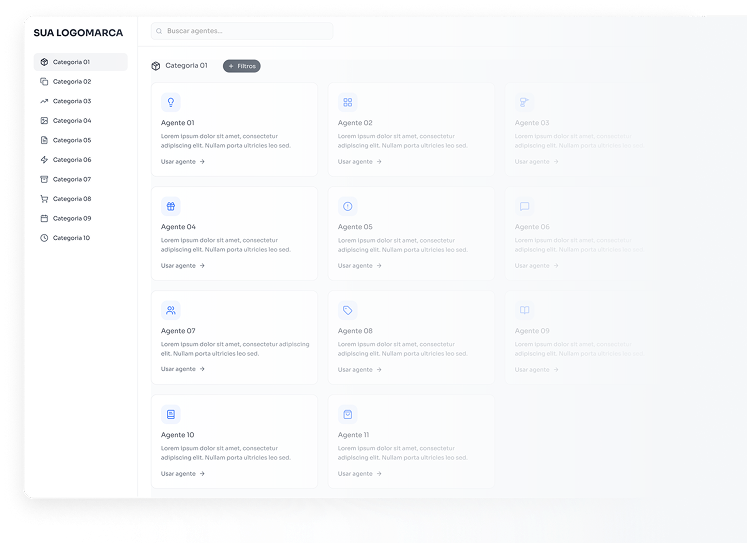Click "Usar agente" under Agente 07

[182, 369]
